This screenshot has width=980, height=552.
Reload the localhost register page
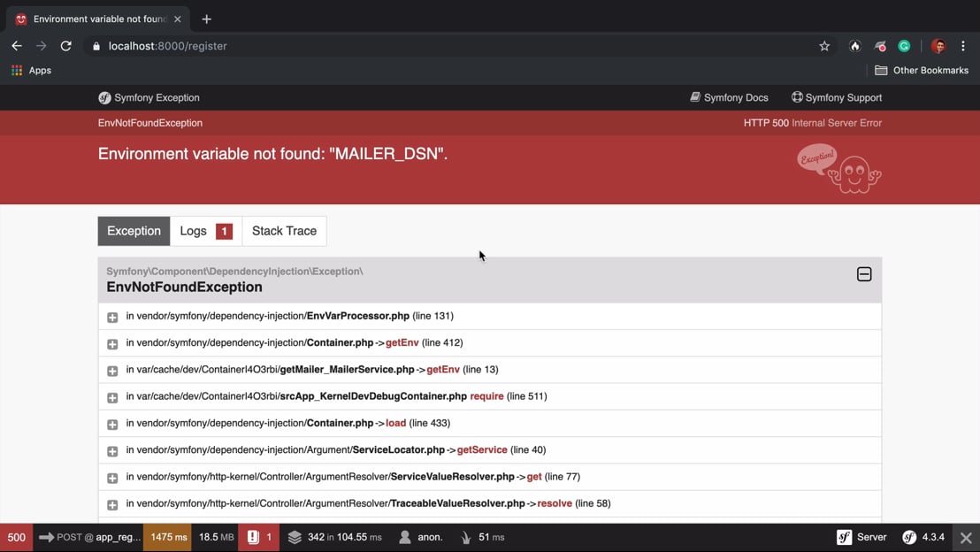tap(65, 46)
